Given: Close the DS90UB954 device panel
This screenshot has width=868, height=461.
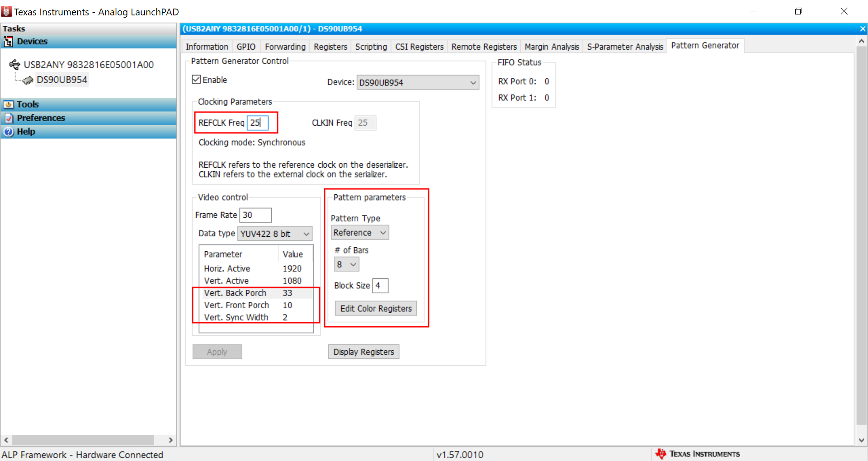Looking at the screenshot, I should click(x=863, y=29).
